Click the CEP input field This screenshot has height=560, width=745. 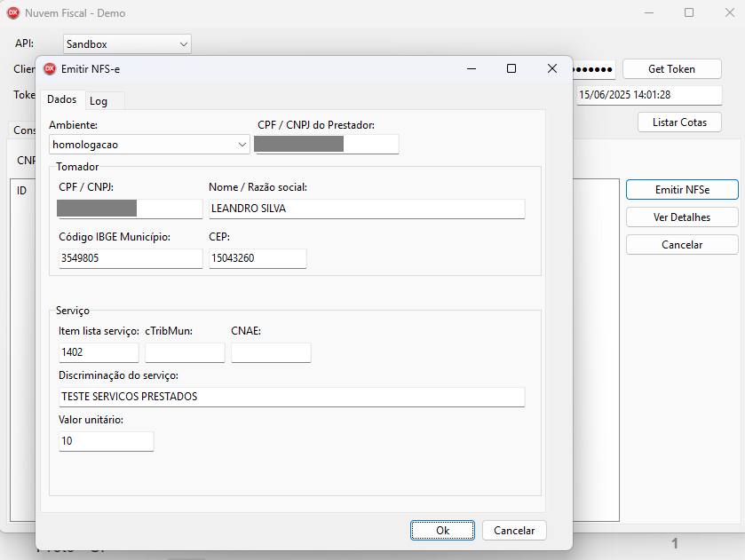tap(258, 258)
